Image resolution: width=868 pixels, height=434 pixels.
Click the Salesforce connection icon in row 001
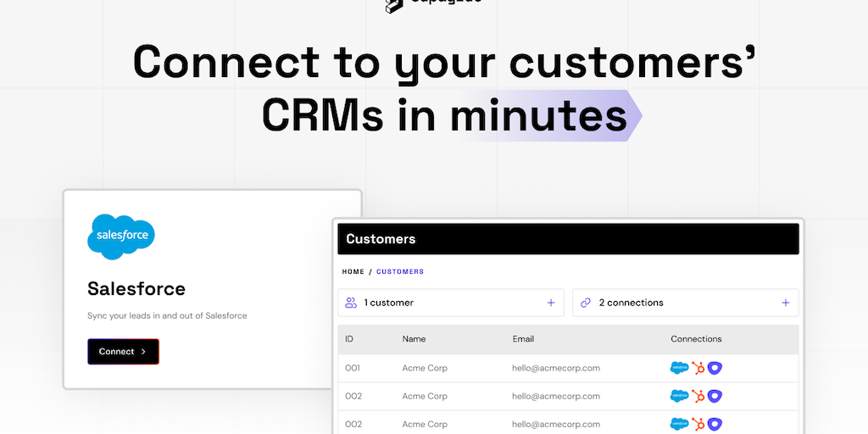[x=679, y=368]
